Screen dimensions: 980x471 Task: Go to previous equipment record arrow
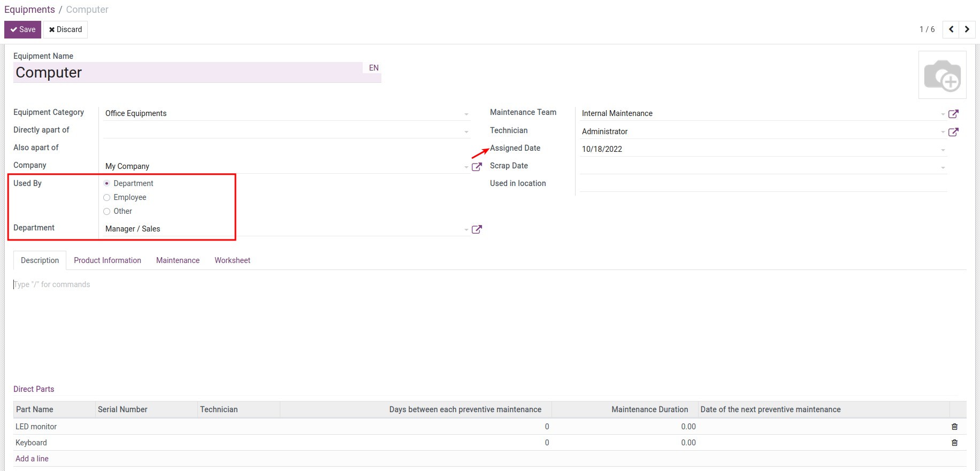click(x=951, y=29)
